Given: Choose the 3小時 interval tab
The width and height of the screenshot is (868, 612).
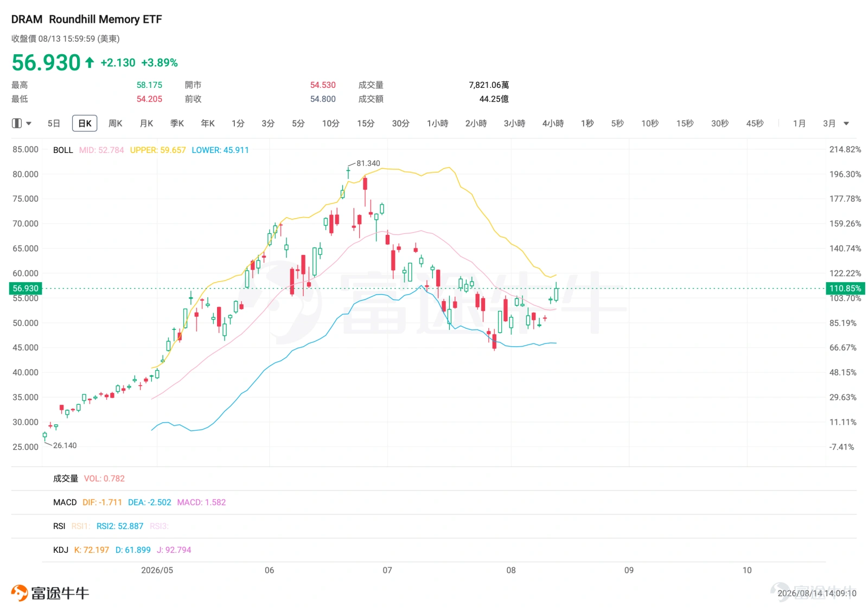Looking at the screenshot, I should [x=515, y=124].
